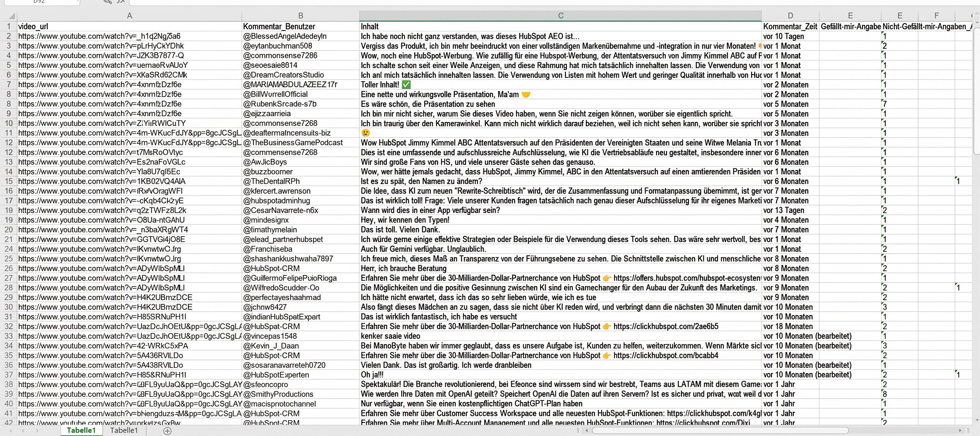The width and height of the screenshot is (980, 436).
Task: Select the likes value 7 for @RubenkSrcade-s7b
Action: pos(899,104)
